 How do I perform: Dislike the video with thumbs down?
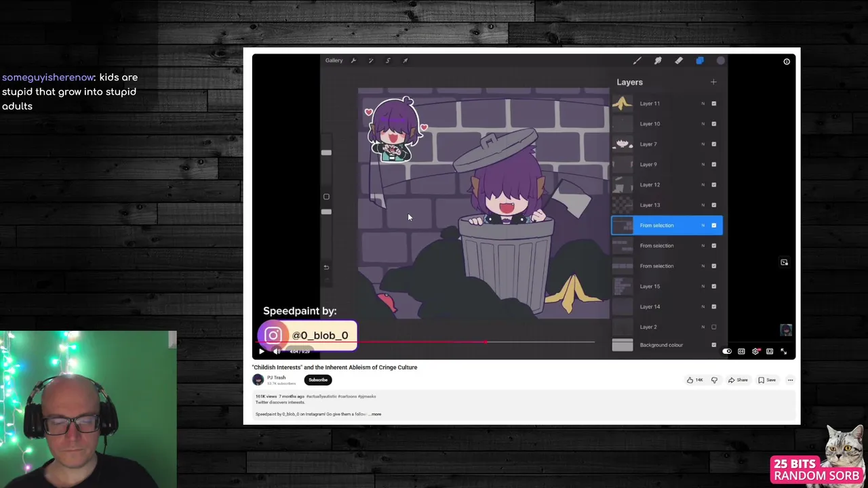click(x=714, y=380)
